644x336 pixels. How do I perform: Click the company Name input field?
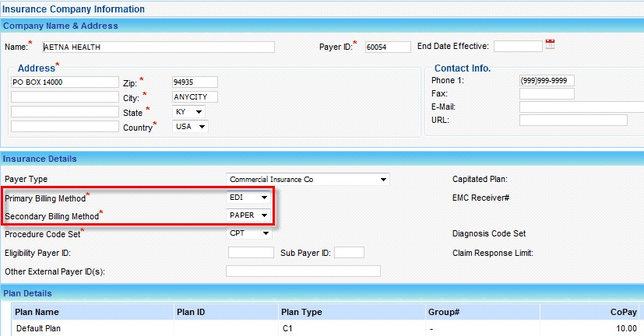159,47
